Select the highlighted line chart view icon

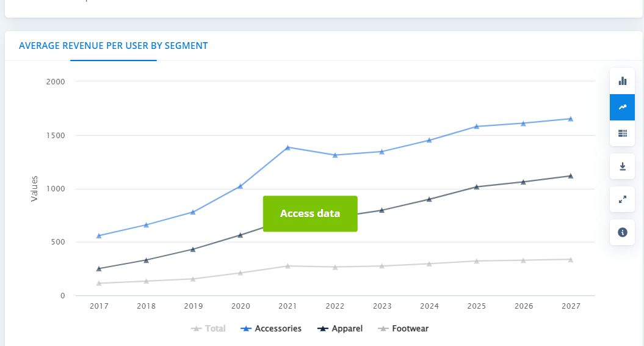622,107
